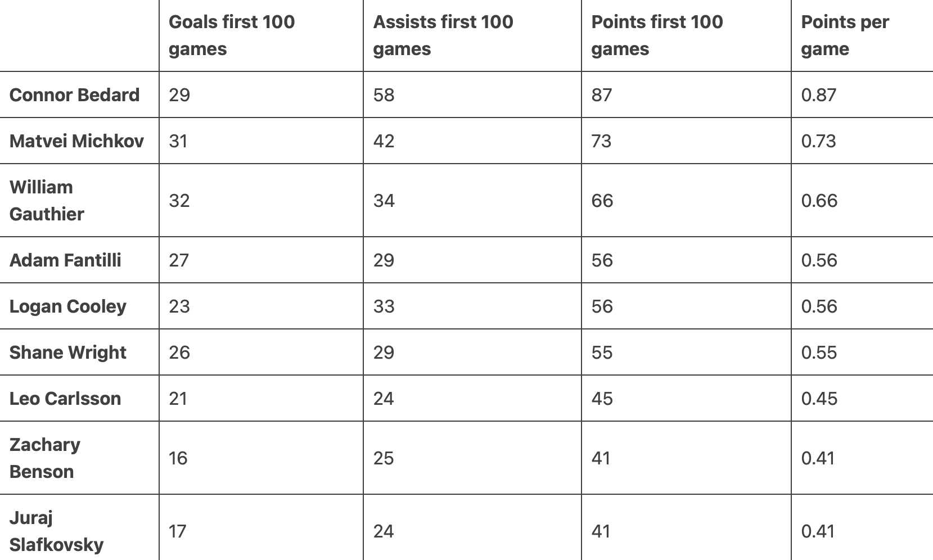
Task: Click Shane Wright's 0.55 points per game
Action: (819, 352)
